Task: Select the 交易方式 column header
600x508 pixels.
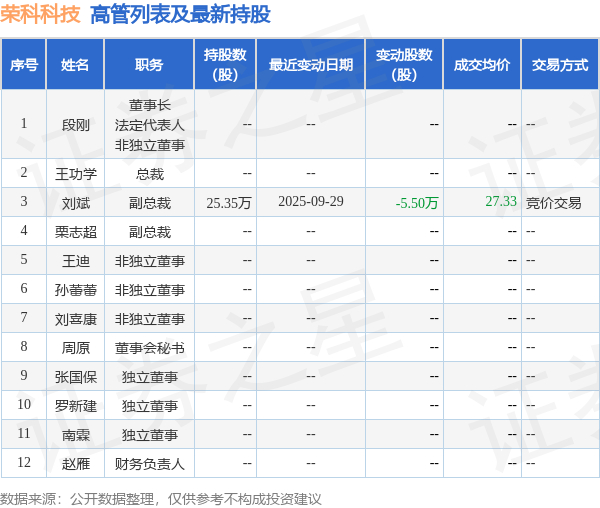Action: tap(560, 65)
